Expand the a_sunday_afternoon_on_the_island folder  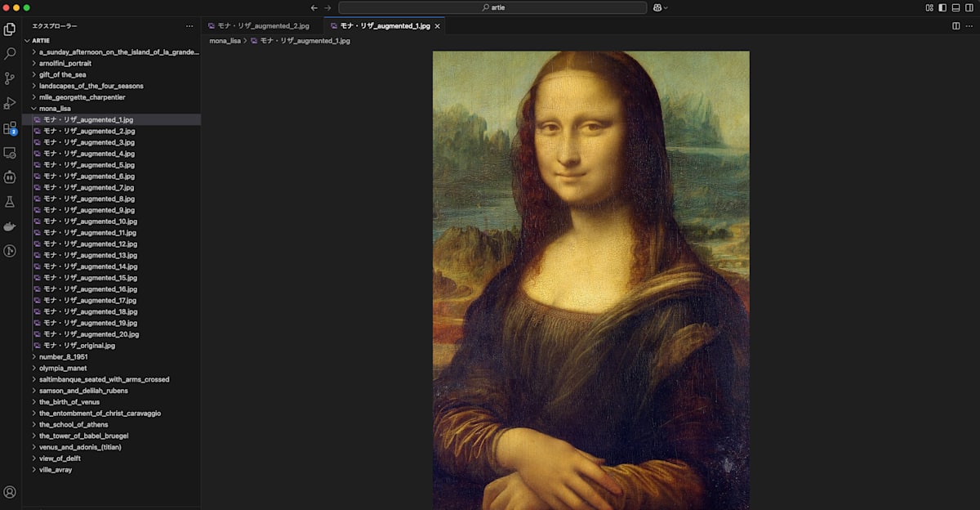111,51
